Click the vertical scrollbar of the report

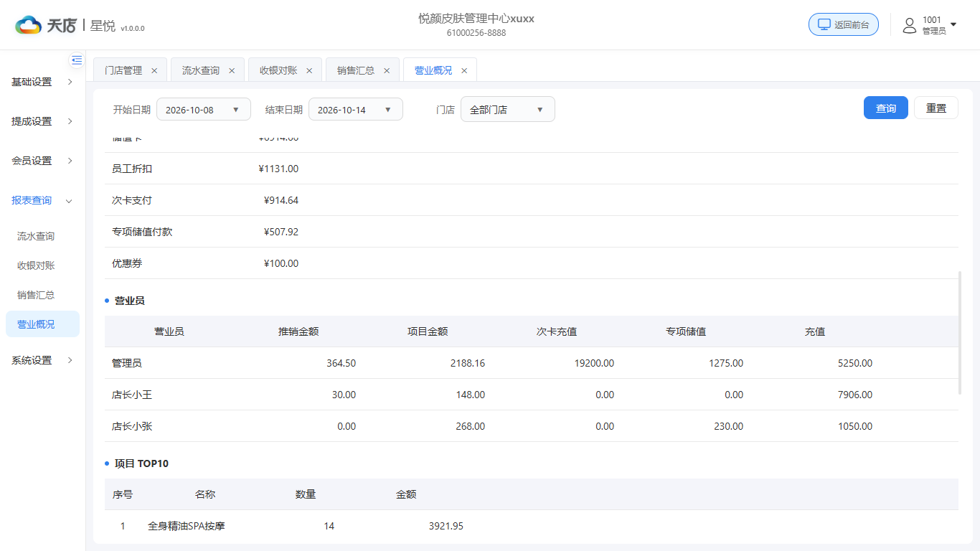coord(960,333)
